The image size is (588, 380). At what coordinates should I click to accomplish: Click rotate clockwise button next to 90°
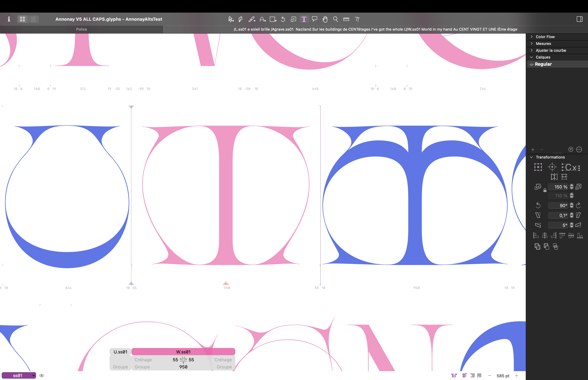(x=578, y=205)
